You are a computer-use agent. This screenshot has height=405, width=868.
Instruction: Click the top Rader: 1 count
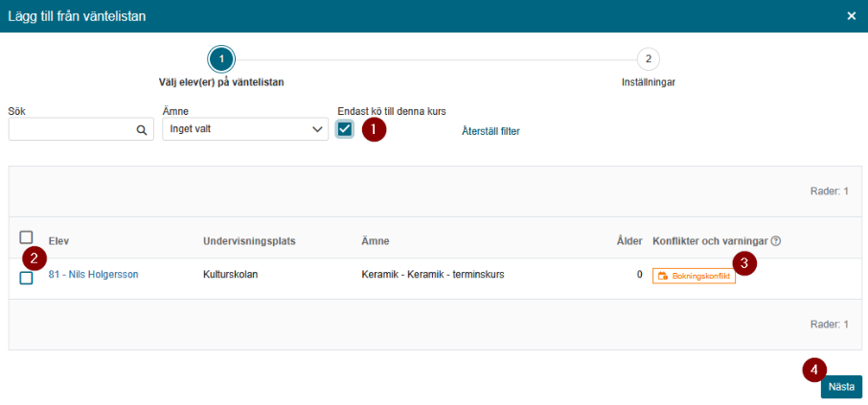[x=830, y=191]
